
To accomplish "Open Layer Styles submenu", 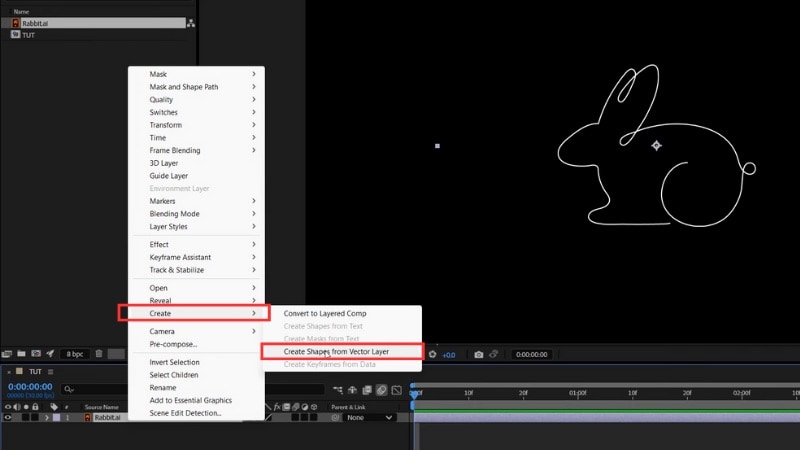I will [x=196, y=227].
